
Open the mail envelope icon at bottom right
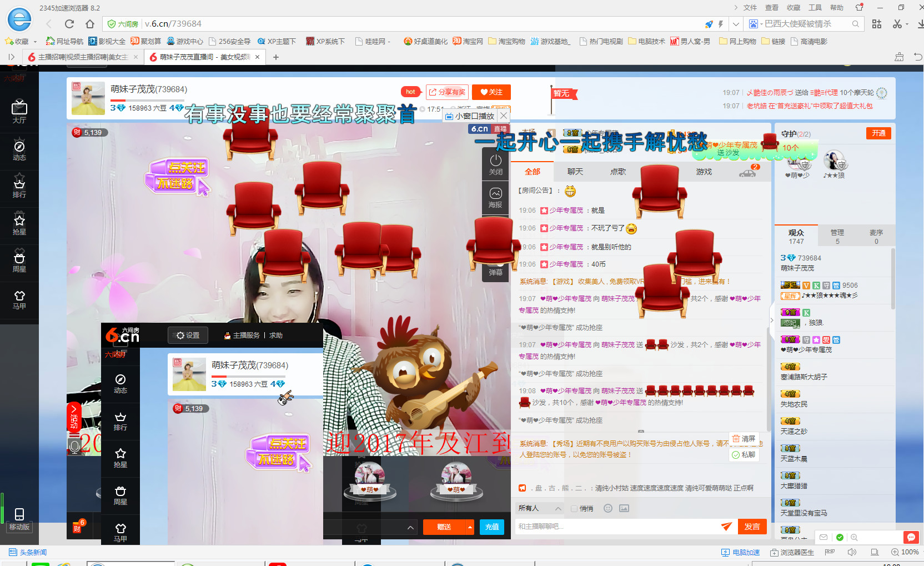pos(823,537)
